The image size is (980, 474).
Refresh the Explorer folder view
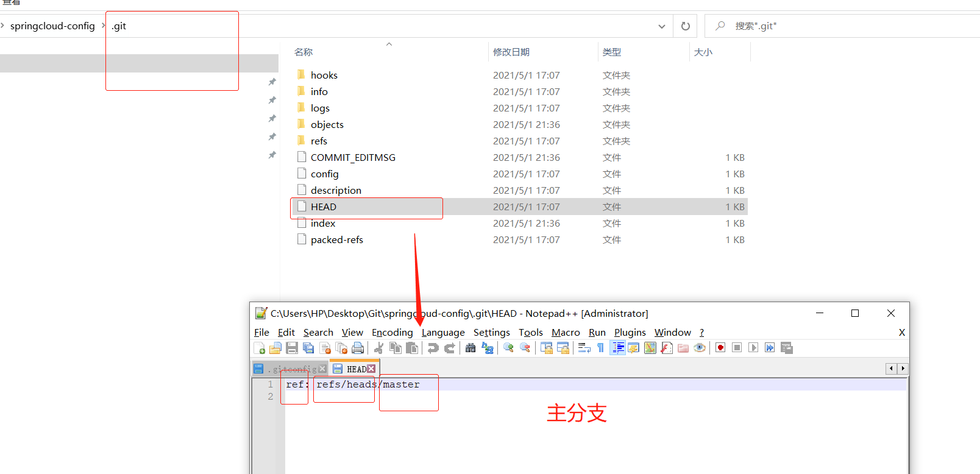tap(686, 26)
